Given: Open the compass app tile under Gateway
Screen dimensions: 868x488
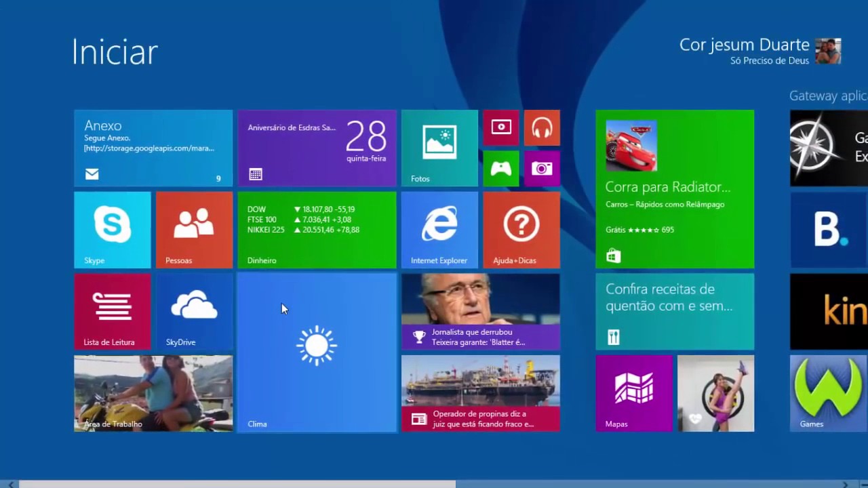Looking at the screenshot, I should 829,148.
